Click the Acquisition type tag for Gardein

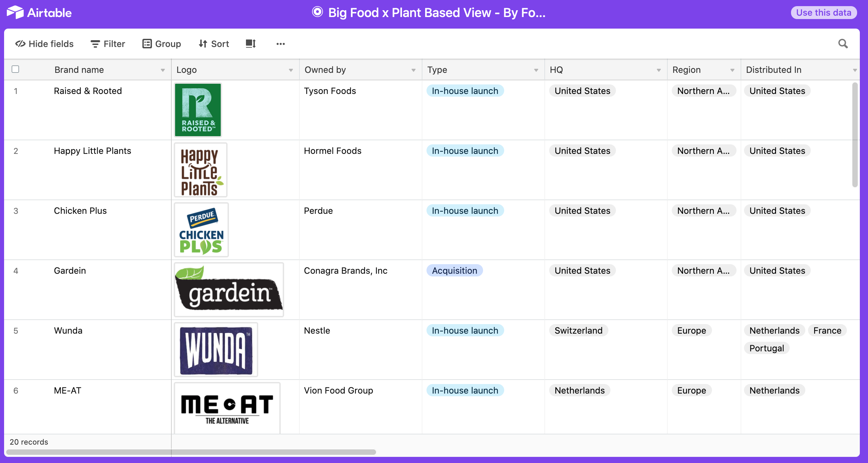point(454,271)
